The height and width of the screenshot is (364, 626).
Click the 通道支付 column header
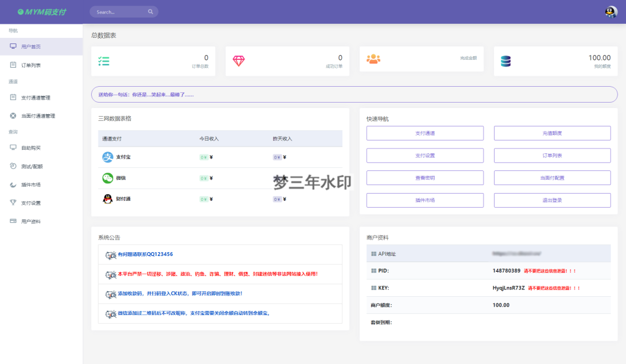pyautogui.click(x=112, y=139)
